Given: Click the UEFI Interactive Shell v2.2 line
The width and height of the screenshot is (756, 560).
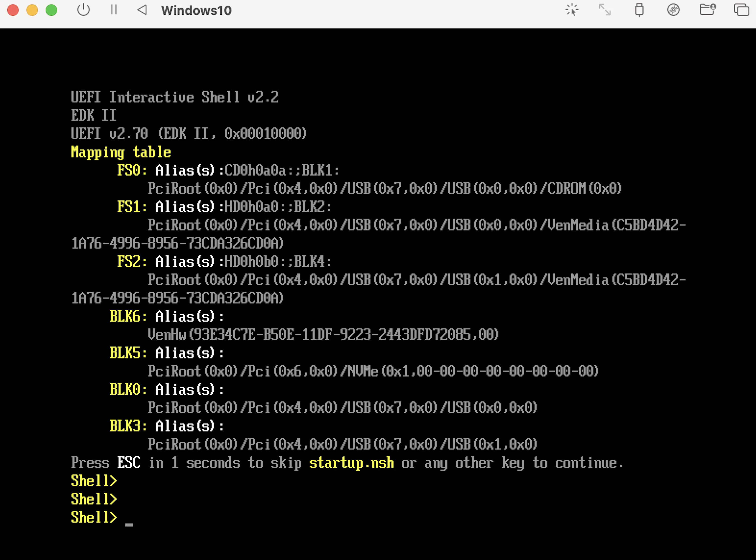Looking at the screenshot, I should [175, 97].
